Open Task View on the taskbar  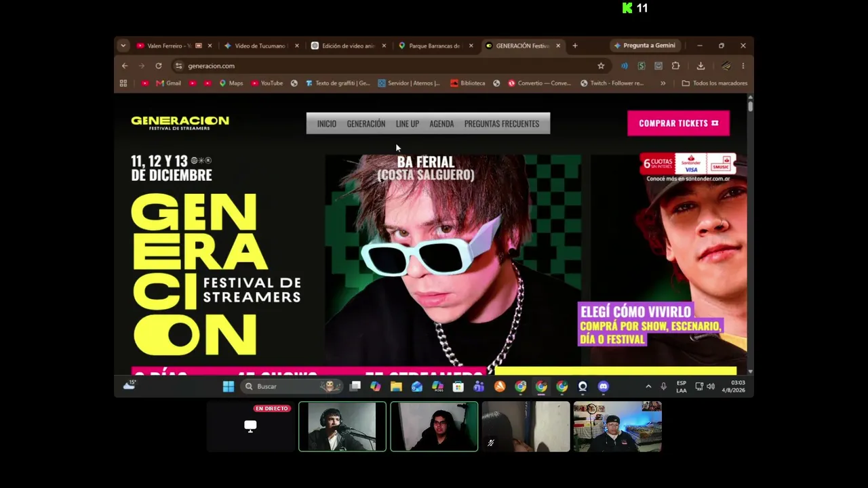tap(355, 386)
